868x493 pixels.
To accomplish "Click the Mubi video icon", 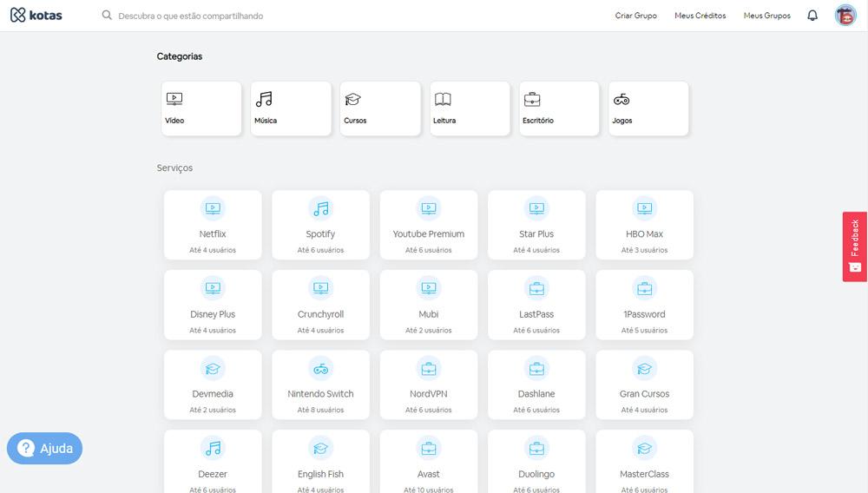I will [x=429, y=288].
